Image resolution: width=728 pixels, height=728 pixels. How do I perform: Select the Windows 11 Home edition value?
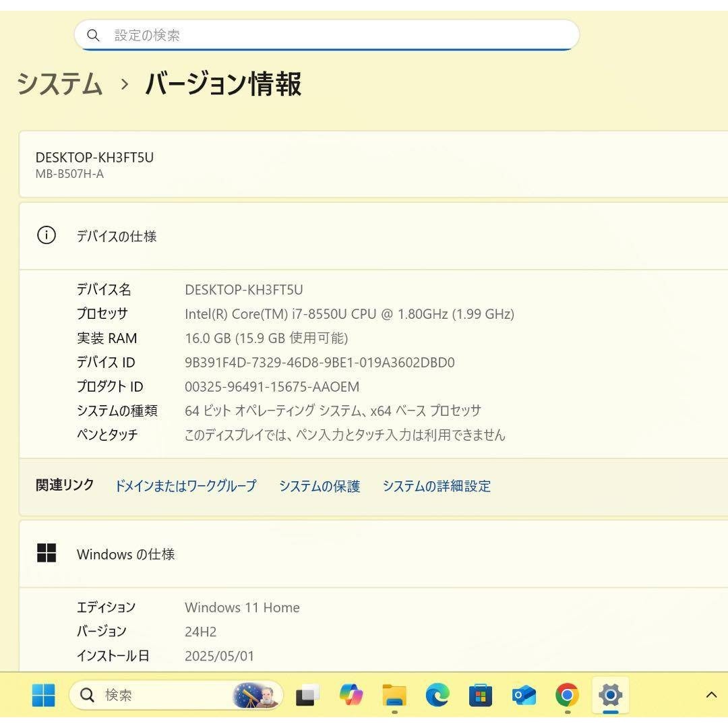click(243, 607)
